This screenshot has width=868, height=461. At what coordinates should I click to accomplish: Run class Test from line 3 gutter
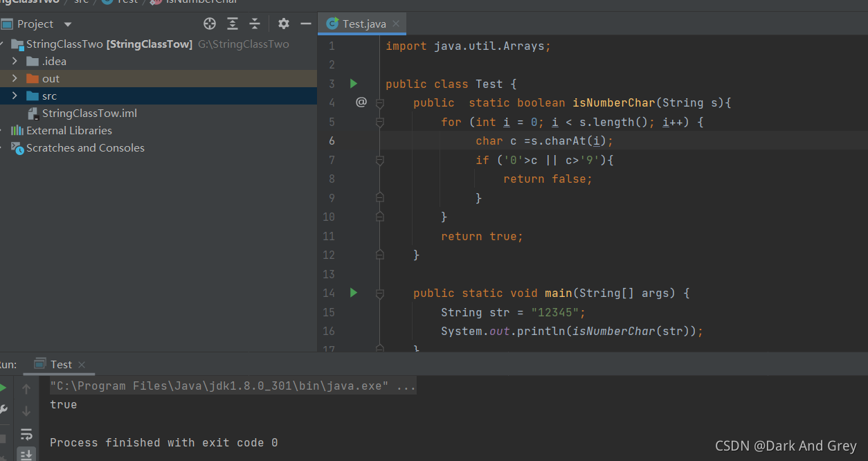point(354,84)
